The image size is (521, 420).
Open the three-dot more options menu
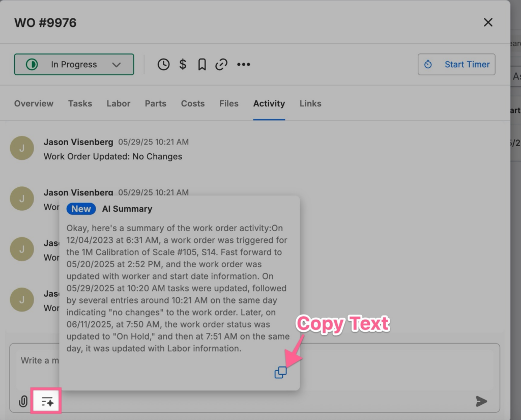244,65
